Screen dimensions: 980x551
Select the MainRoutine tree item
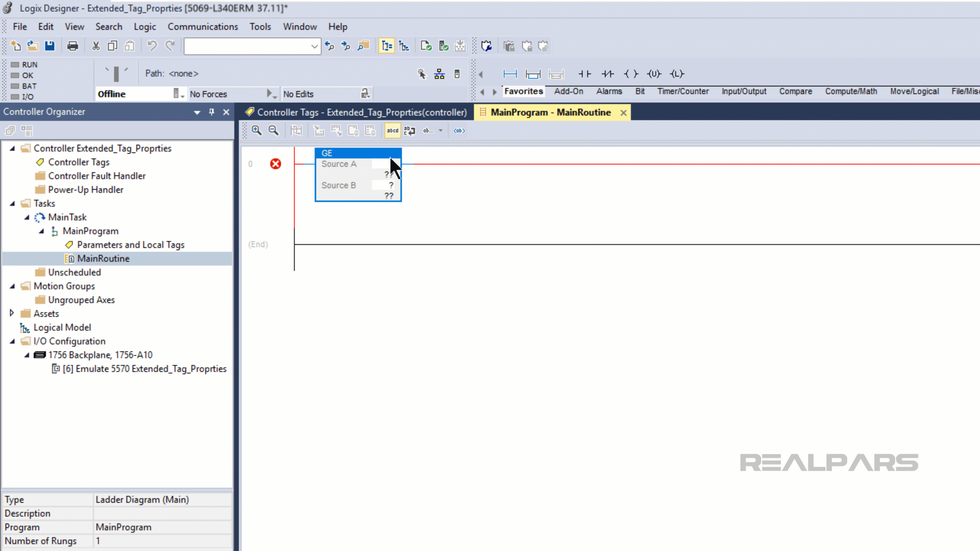pos(103,259)
